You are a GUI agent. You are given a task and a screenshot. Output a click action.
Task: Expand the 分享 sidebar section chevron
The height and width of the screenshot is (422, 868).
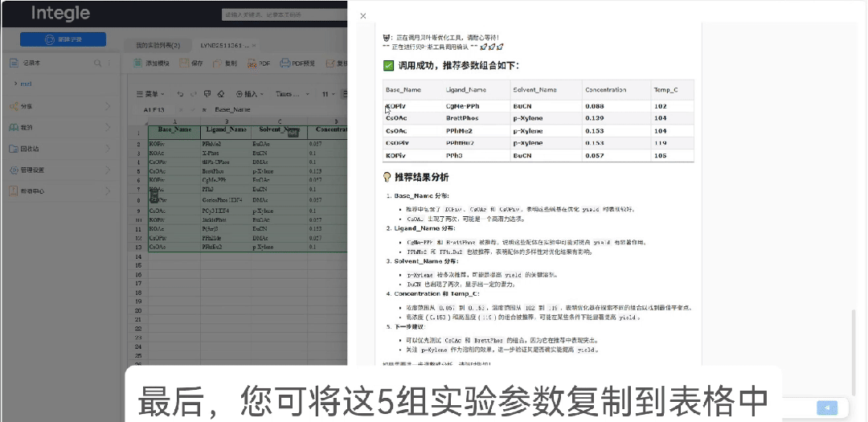108,106
